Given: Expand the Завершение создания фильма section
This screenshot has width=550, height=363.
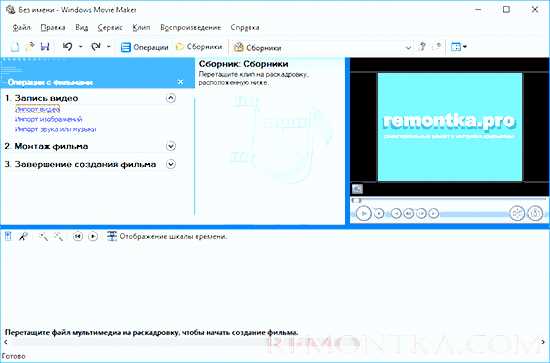Looking at the screenshot, I should (170, 164).
